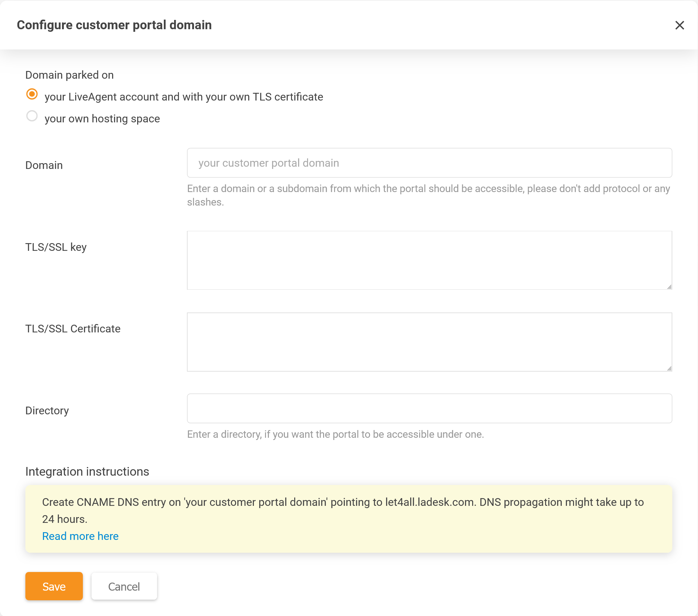Click the TLS/SSL key label

pyautogui.click(x=56, y=247)
